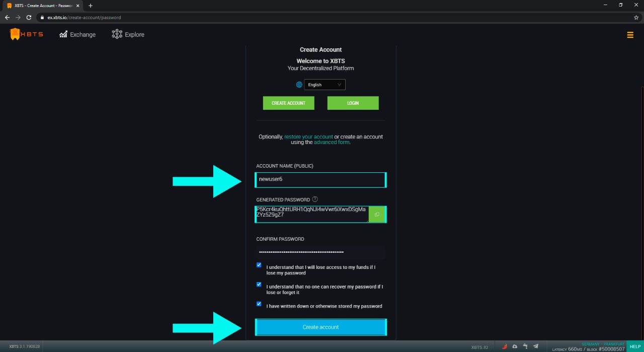Close the XBTS Create Account tab
This screenshot has height=352, width=644.
pos(77,6)
